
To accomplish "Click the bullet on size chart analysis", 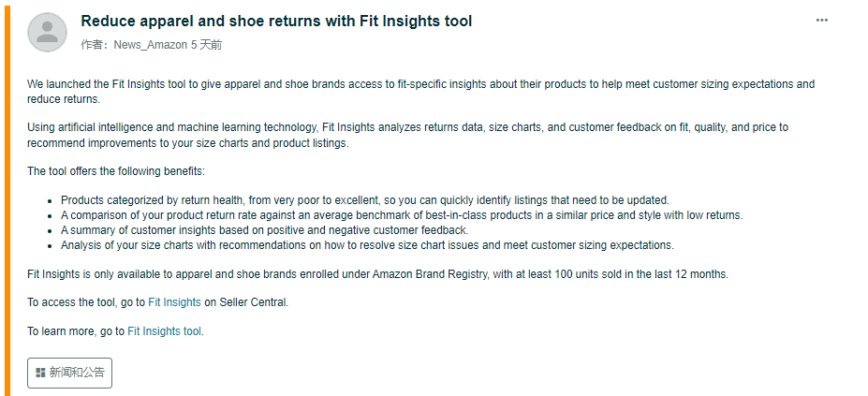I will click(368, 245).
